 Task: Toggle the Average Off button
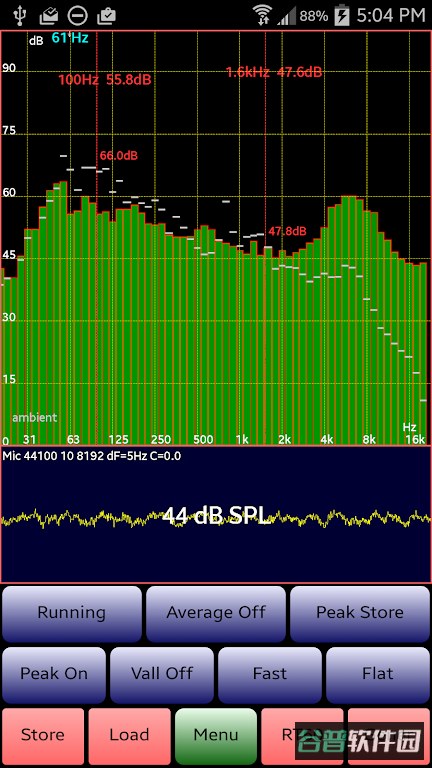point(216,614)
